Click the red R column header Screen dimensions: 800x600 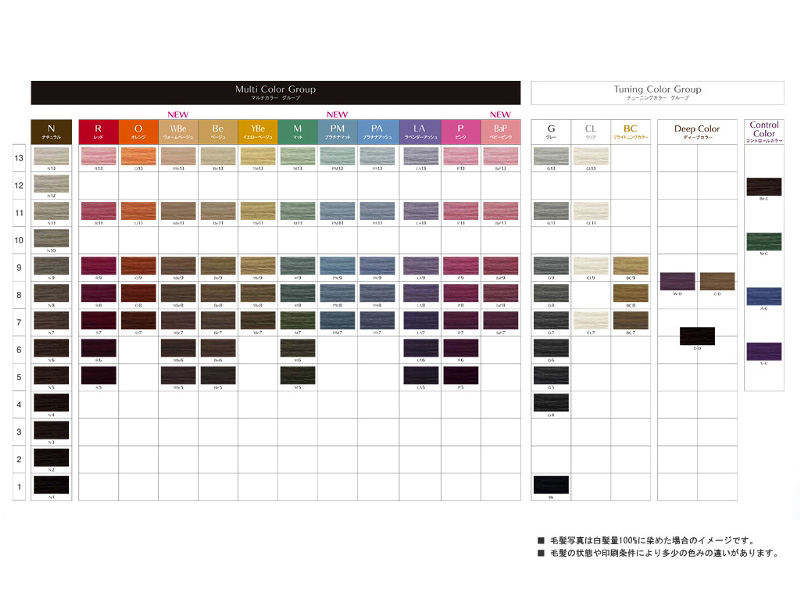pyautogui.click(x=97, y=132)
